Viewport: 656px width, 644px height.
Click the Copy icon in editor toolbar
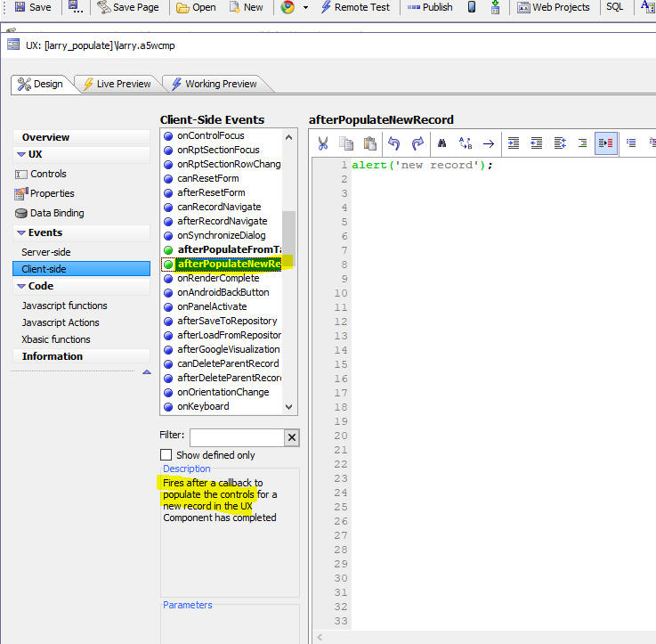pyautogui.click(x=346, y=143)
